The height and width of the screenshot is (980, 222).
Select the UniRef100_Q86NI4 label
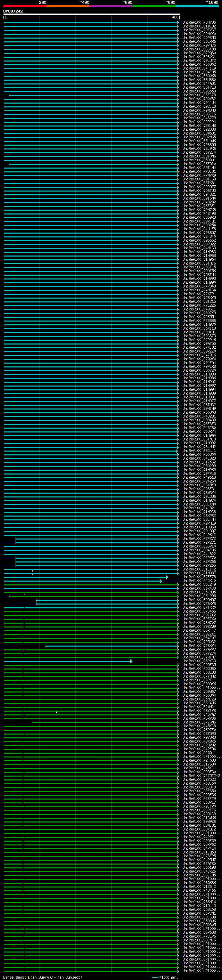click(x=199, y=902)
